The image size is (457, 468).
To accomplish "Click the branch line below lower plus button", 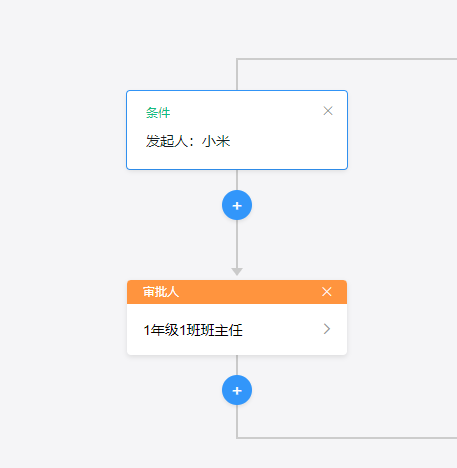I will point(237,421).
